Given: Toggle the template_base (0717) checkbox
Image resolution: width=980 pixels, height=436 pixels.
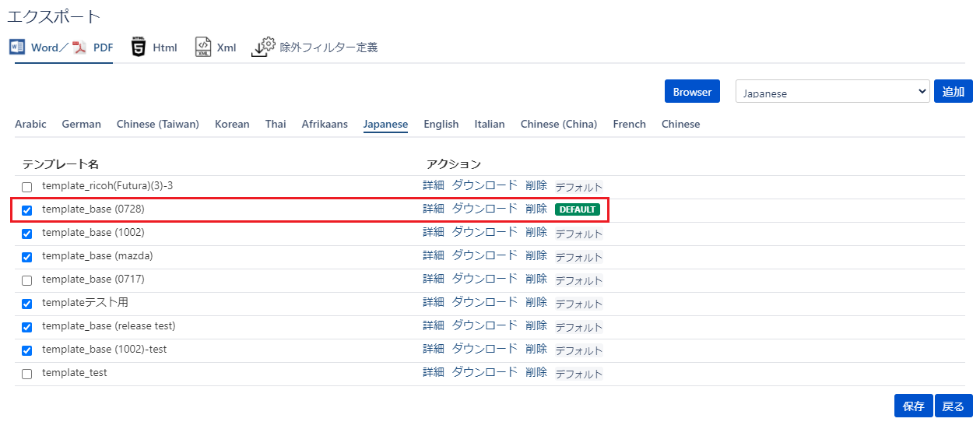Looking at the screenshot, I should (x=27, y=280).
